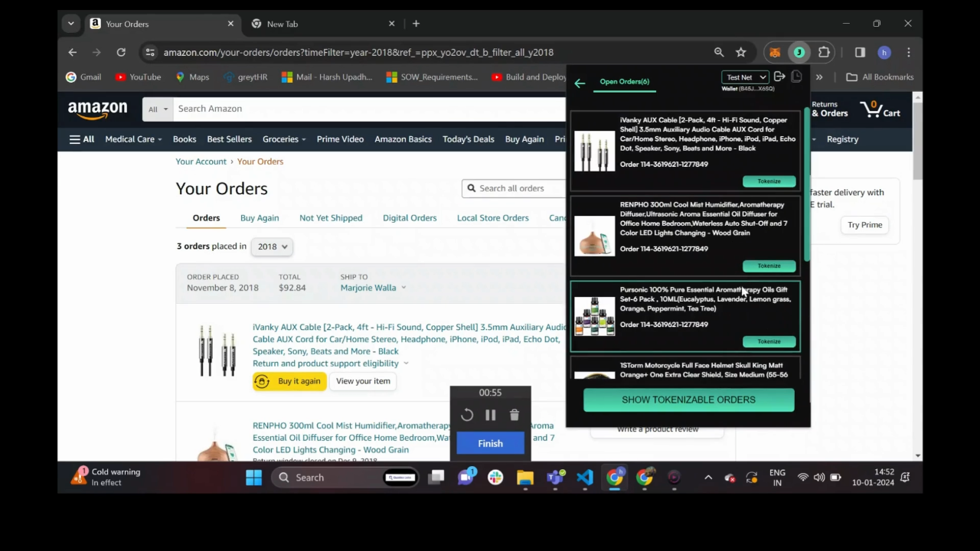Open the tab search dropdown arrow
The width and height of the screenshot is (980, 551).
(71, 24)
